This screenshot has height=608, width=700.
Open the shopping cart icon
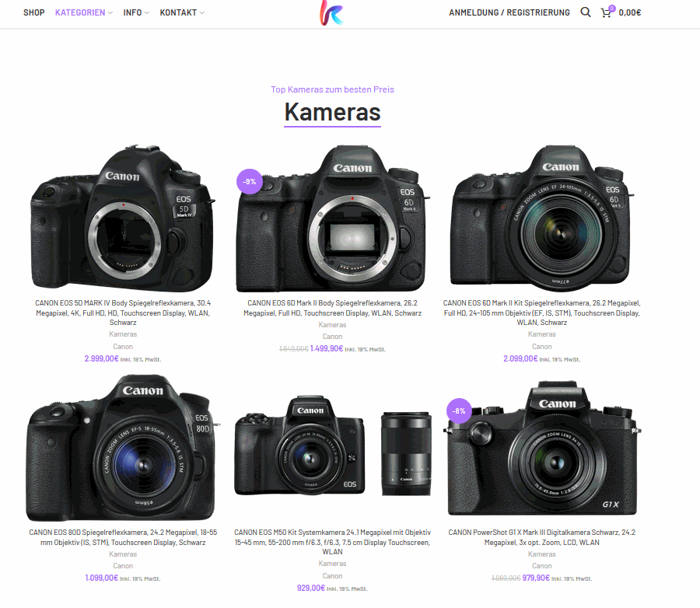(606, 12)
